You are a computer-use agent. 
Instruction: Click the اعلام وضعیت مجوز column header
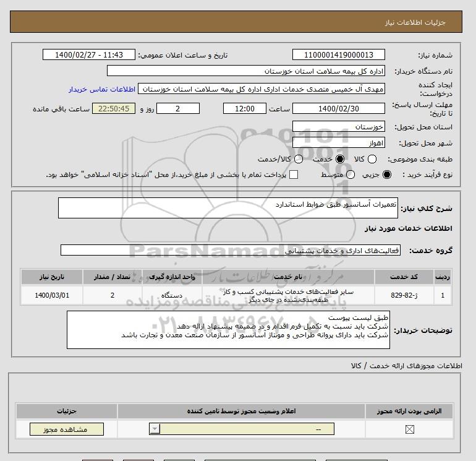241,411
